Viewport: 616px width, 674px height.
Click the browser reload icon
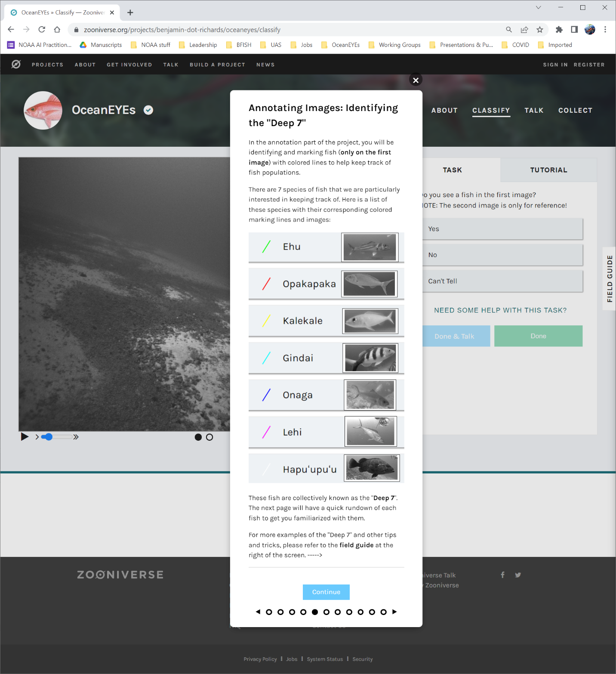[42, 30]
